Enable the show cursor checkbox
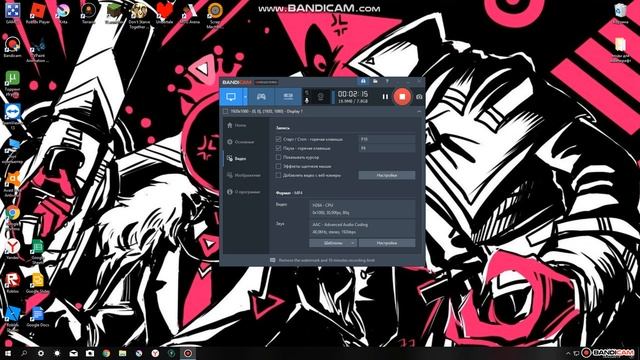 point(278,157)
